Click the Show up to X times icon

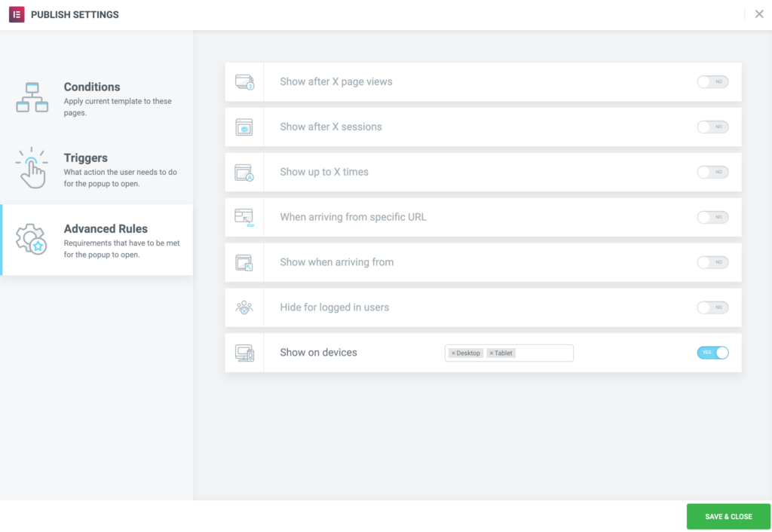(244, 172)
